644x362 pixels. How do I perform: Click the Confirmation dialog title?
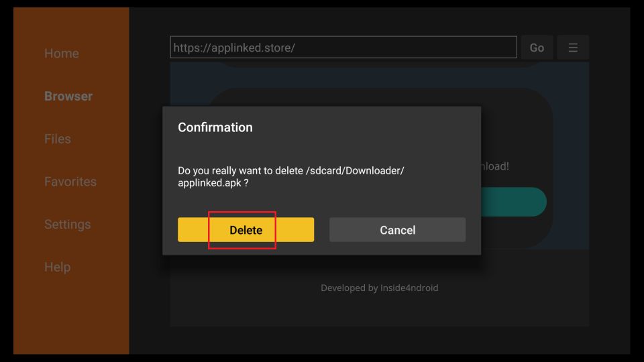click(x=215, y=127)
